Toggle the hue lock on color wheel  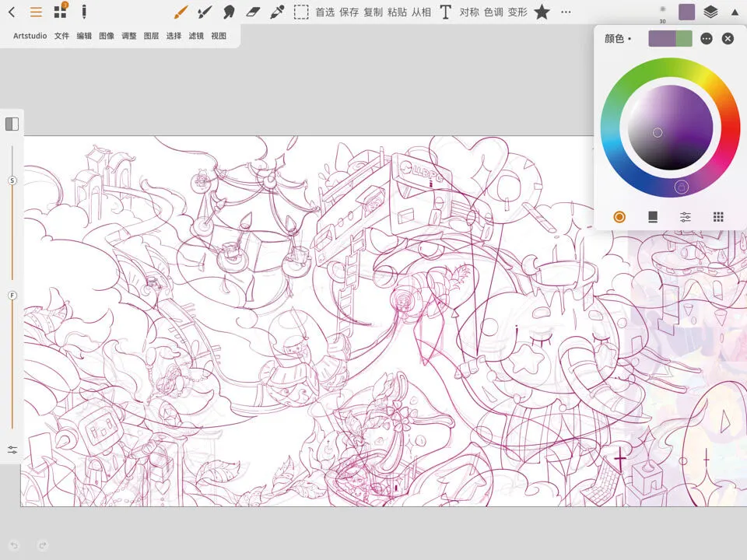[681, 187]
